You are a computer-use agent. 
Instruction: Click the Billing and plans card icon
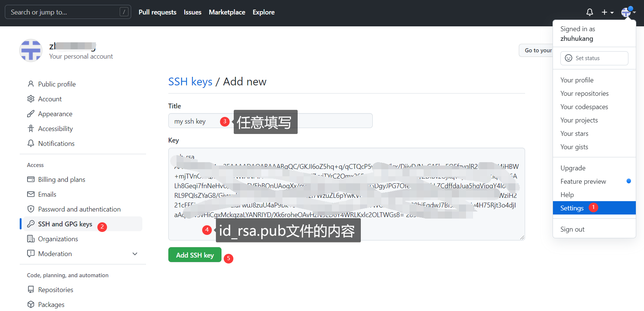tap(31, 179)
